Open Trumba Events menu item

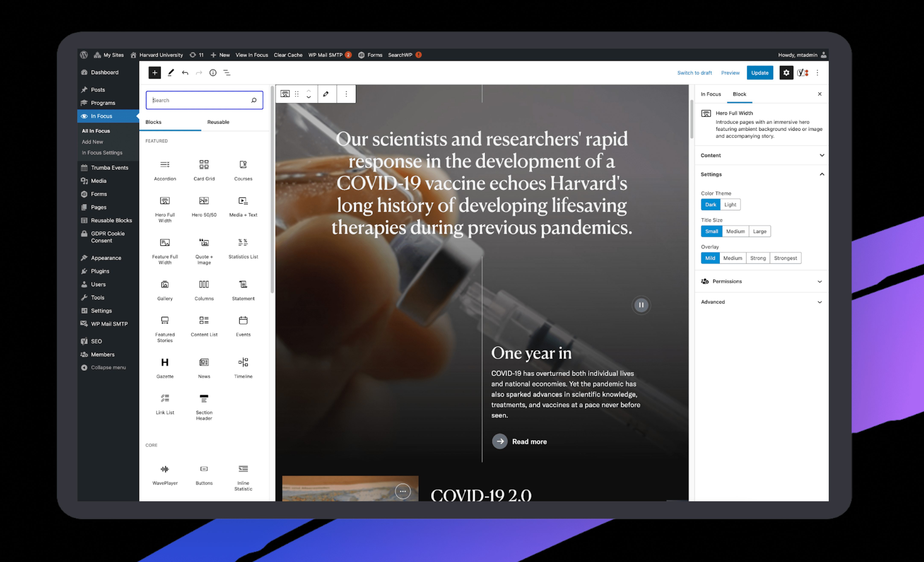click(109, 168)
